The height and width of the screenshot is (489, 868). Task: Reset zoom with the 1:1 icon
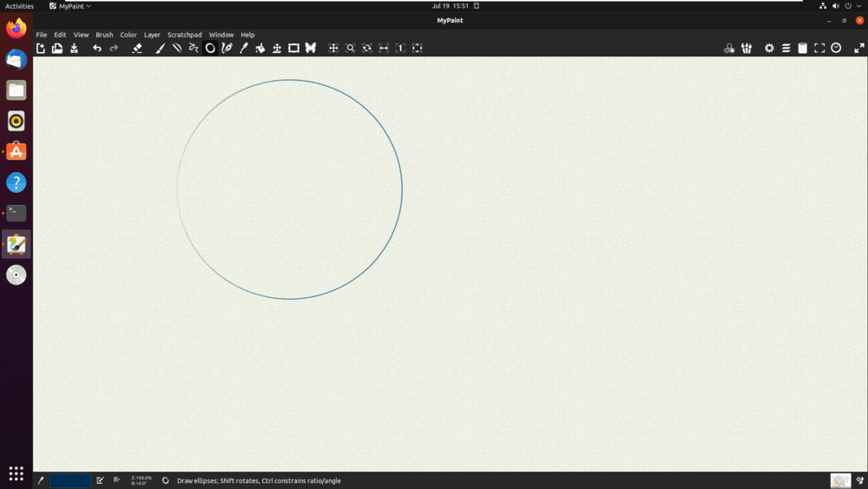tap(400, 48)
